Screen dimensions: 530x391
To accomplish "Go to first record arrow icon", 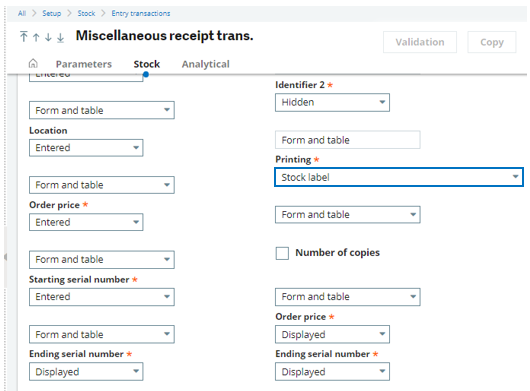I will click(x=23, y=36).
